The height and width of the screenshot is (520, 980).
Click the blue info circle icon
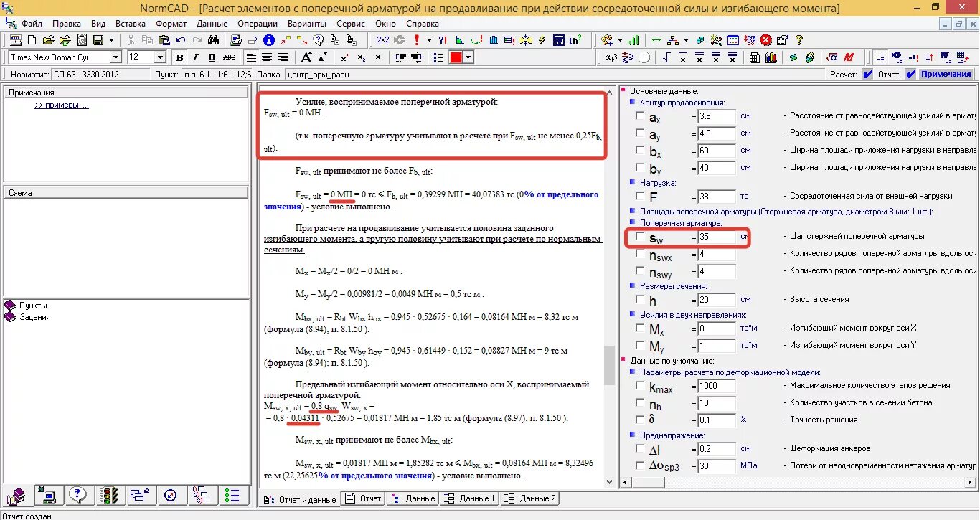pyautogui.click(x=269, y=40)
